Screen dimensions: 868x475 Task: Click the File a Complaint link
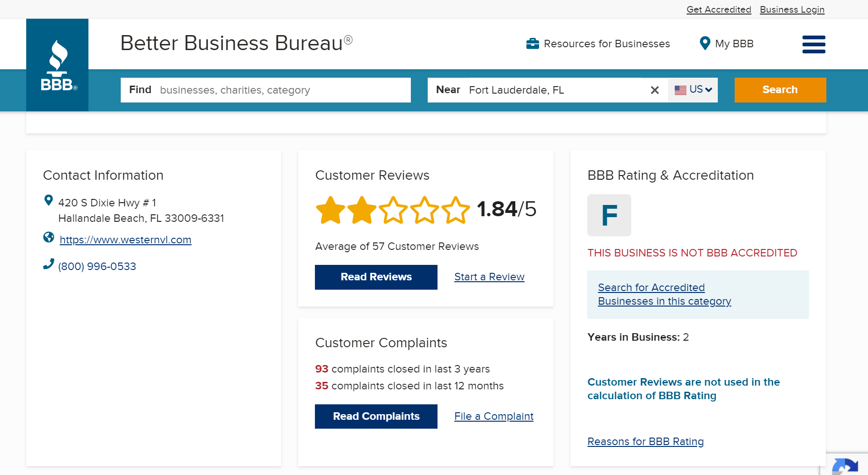[494, 416]
